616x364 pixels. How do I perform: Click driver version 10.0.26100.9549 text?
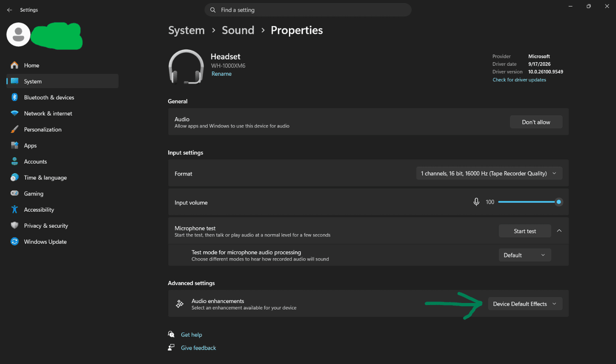click(x=546, y=72)
